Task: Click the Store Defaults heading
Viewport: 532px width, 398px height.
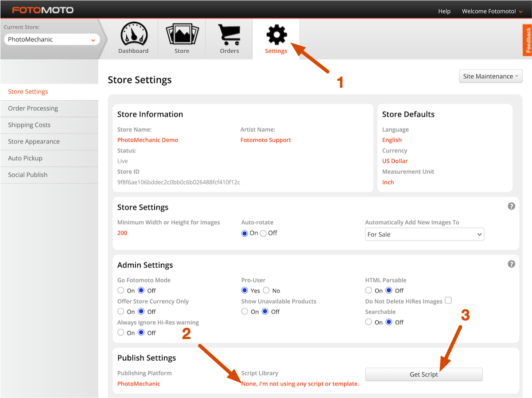Action: tap(408, 114)
